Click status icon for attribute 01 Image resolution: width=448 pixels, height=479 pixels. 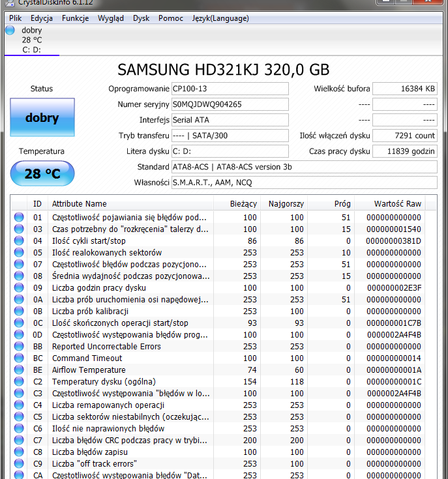click(19, 217)
